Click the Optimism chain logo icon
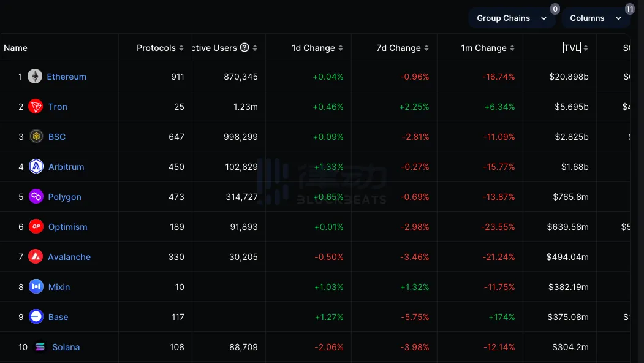 (36, 227)
